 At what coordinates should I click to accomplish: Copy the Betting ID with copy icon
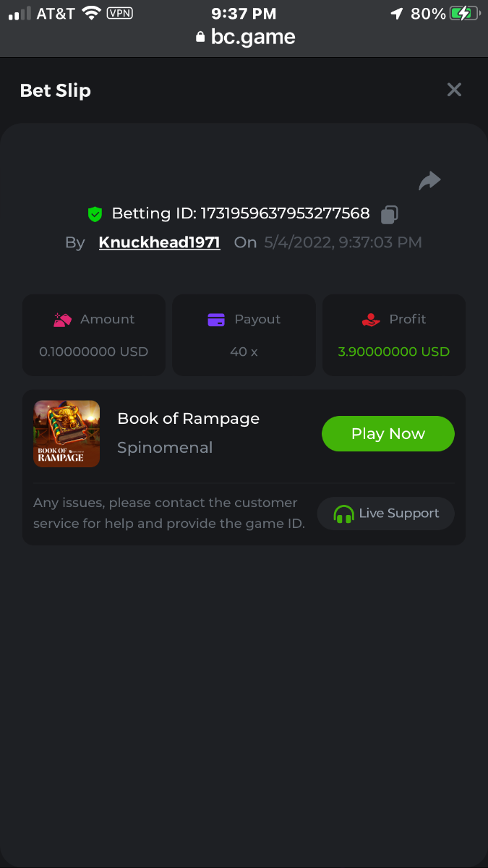coord(389,214)
